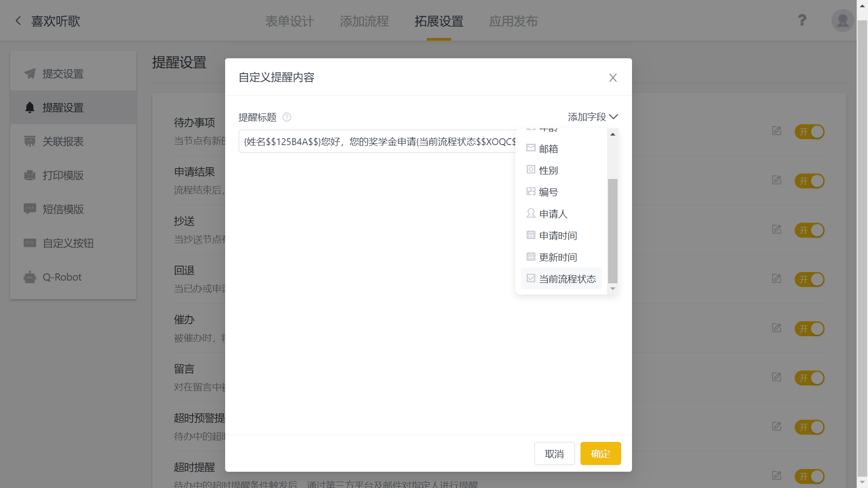This screenshot has width=868, height=488.
Task: Click the calendar icon beside 申请时间
Action: [x=531, y=235]
